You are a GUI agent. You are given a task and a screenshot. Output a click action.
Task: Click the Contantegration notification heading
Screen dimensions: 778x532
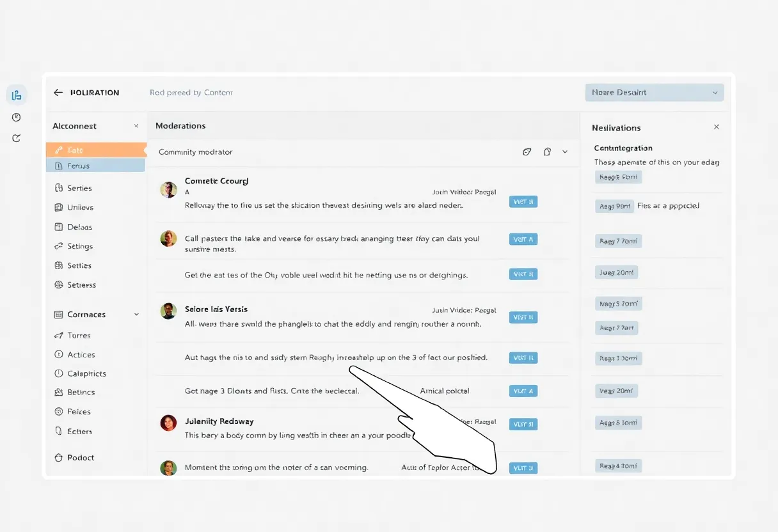tap(623, 148)
